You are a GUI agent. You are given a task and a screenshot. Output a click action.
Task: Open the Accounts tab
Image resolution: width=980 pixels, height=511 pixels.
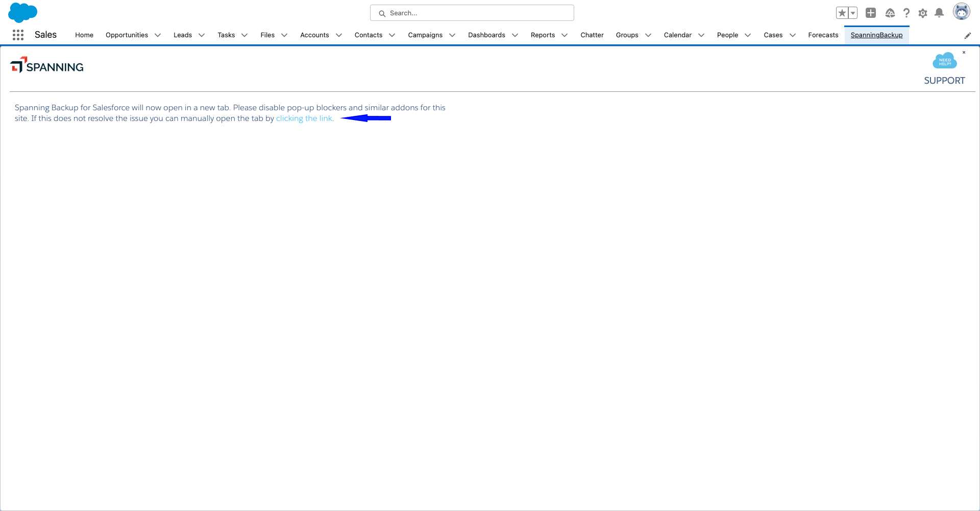pos(314,35)
